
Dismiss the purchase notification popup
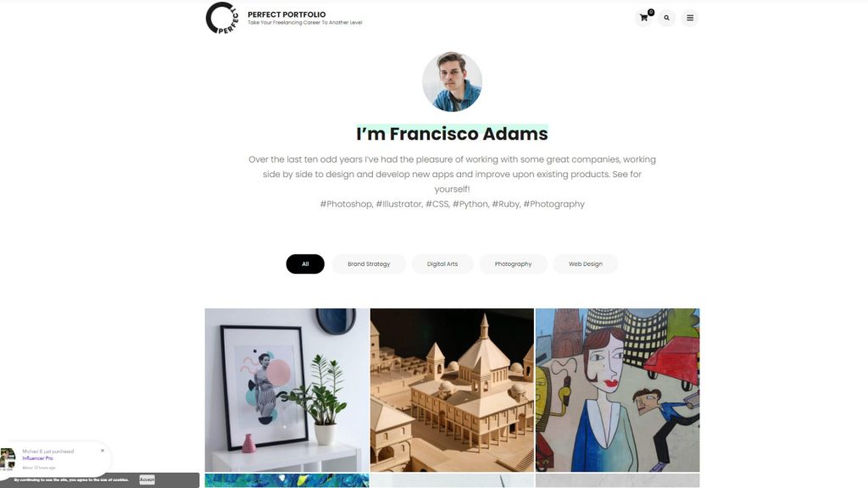103,451
